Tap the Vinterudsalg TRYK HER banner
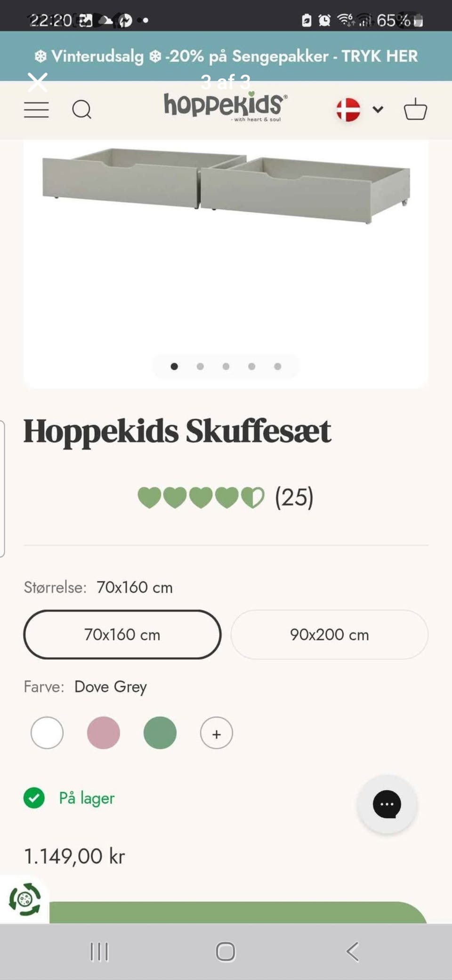The width and height of the screenshot is (452, 980). click(x=226, y=56)
